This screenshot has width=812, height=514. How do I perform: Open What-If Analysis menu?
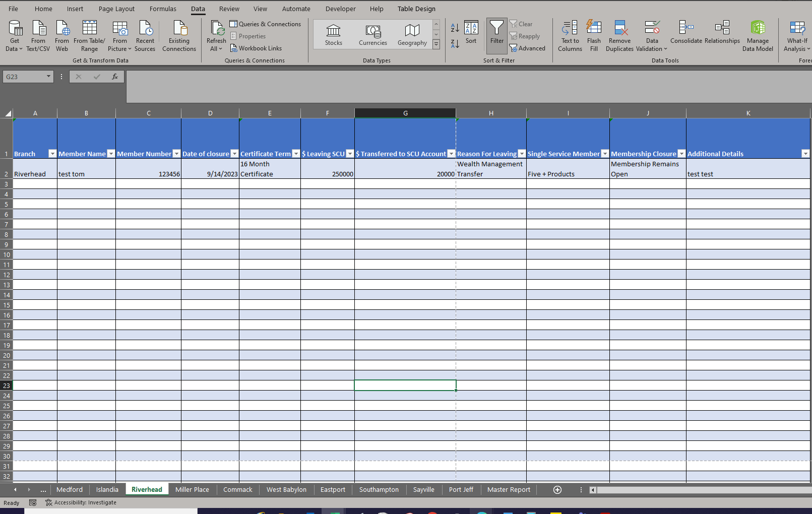pos(797,36)
